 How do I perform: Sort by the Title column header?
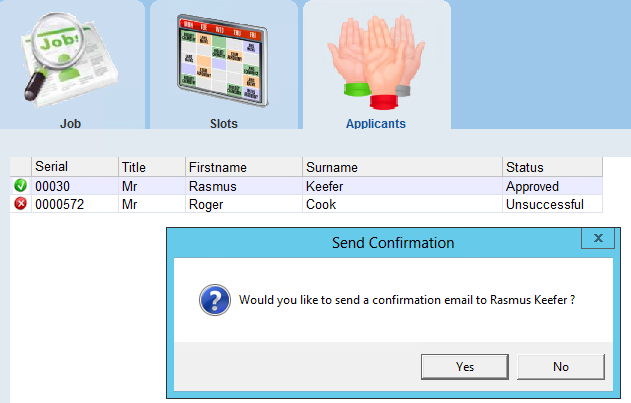(x=151, y=167)
